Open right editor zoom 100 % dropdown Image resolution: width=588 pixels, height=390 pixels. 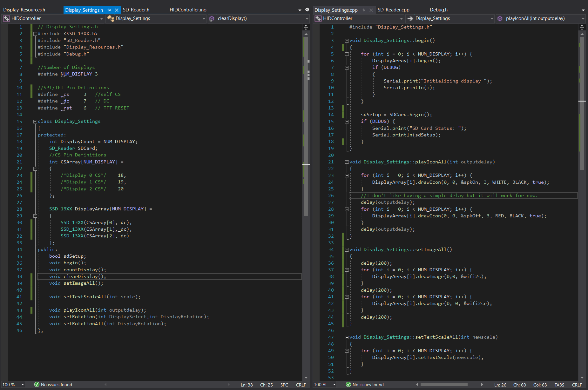point(334,385)
